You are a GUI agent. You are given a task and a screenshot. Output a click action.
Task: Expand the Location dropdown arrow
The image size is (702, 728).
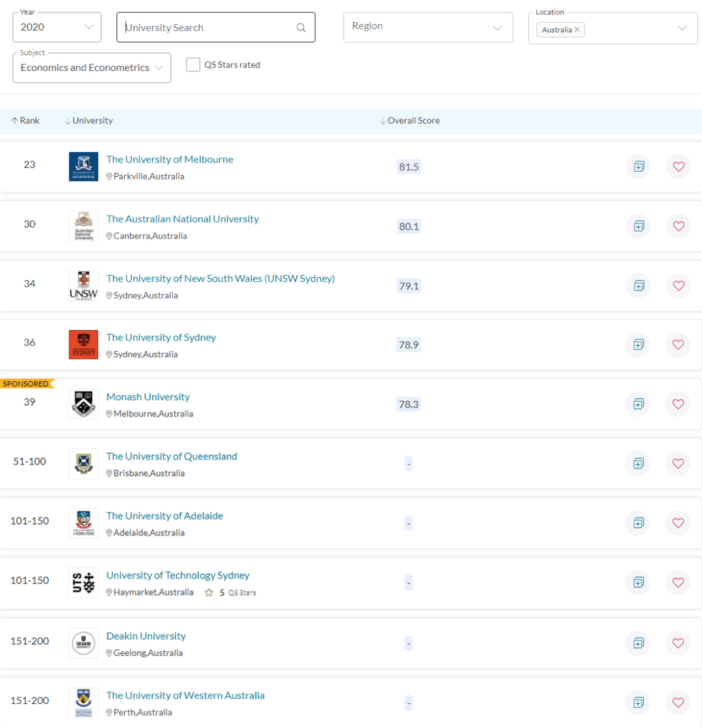click(682, 29)
